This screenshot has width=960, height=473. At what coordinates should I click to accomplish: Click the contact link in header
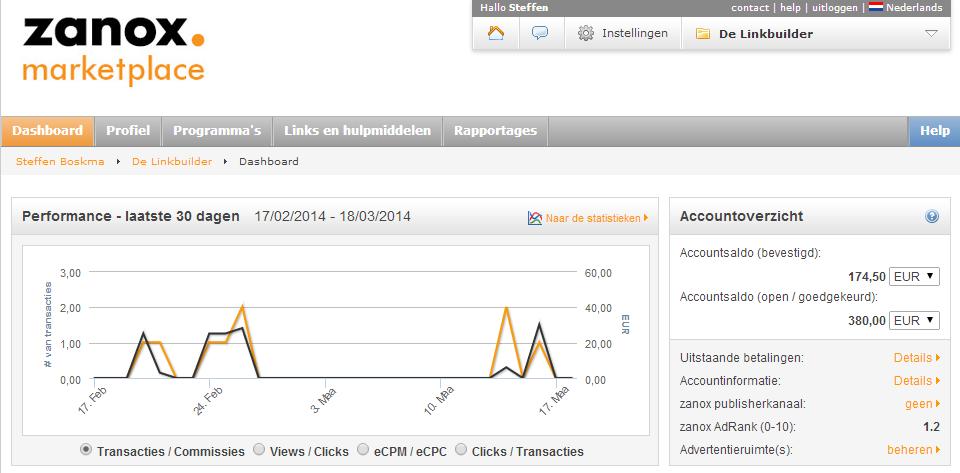pyautogui.click(x=750, y=8)
